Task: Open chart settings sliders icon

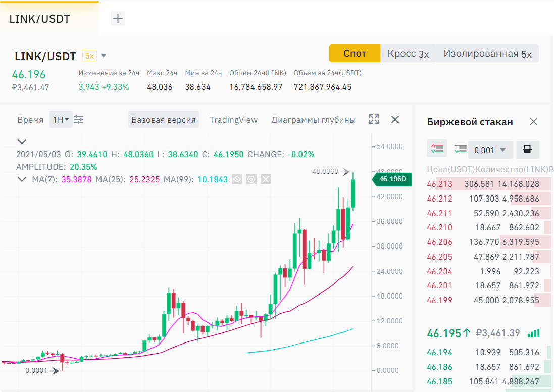Action: click(x=79, y=120)
